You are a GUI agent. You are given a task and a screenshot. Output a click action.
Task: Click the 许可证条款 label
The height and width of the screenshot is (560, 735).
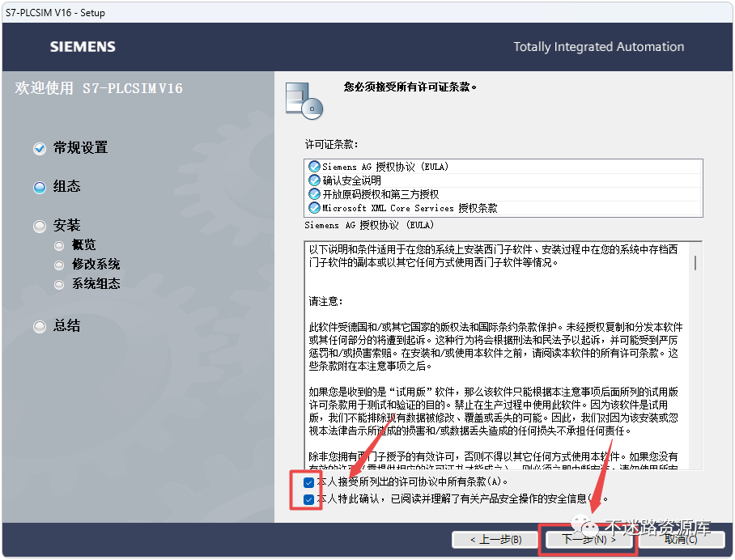331,144
